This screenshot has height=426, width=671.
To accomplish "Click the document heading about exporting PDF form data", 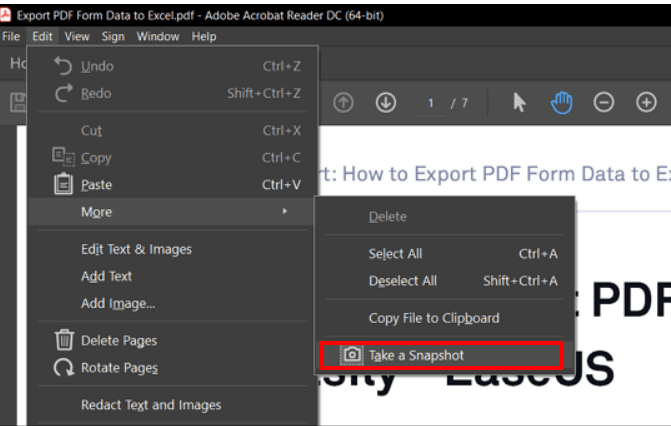I will point(495,174).
